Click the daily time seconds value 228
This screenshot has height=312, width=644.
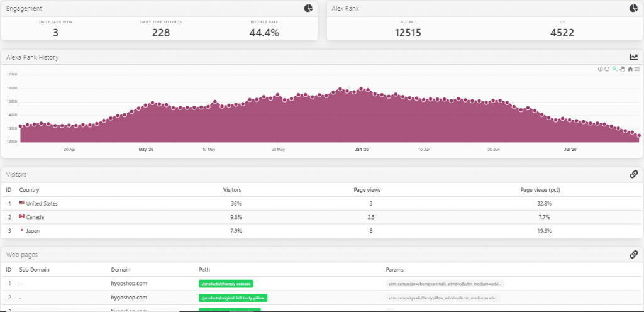click(161, 33)
